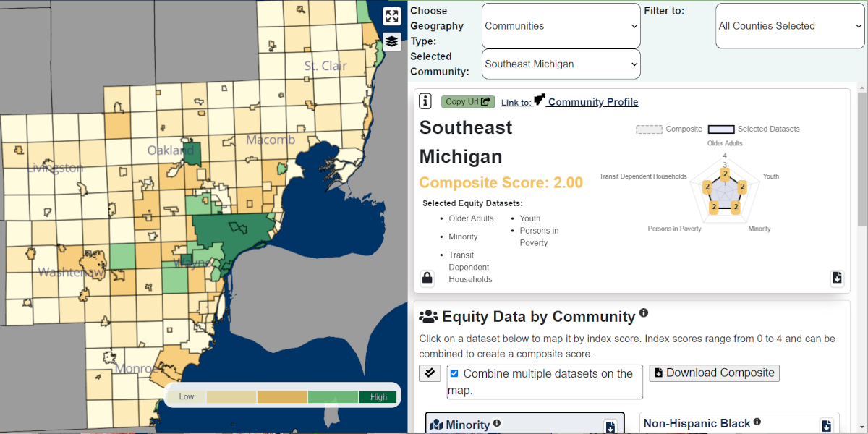Click Download Composite
This screenshot has width=868, height=434.
(714, 373)
